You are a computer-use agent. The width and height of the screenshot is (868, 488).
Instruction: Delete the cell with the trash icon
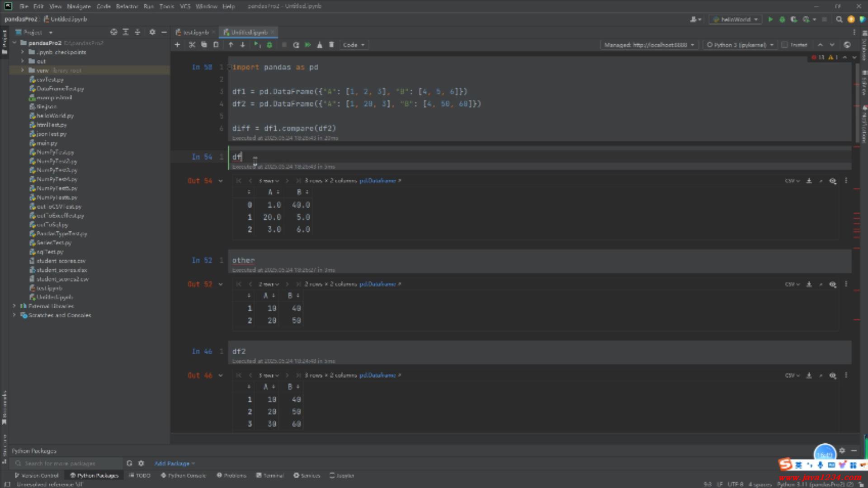tap(331, 45)
